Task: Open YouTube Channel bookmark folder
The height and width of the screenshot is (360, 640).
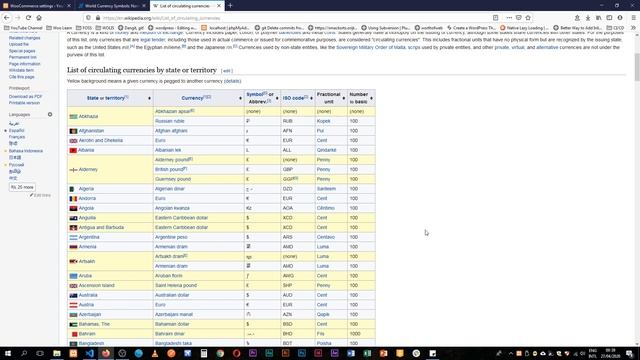Action: 23,28
